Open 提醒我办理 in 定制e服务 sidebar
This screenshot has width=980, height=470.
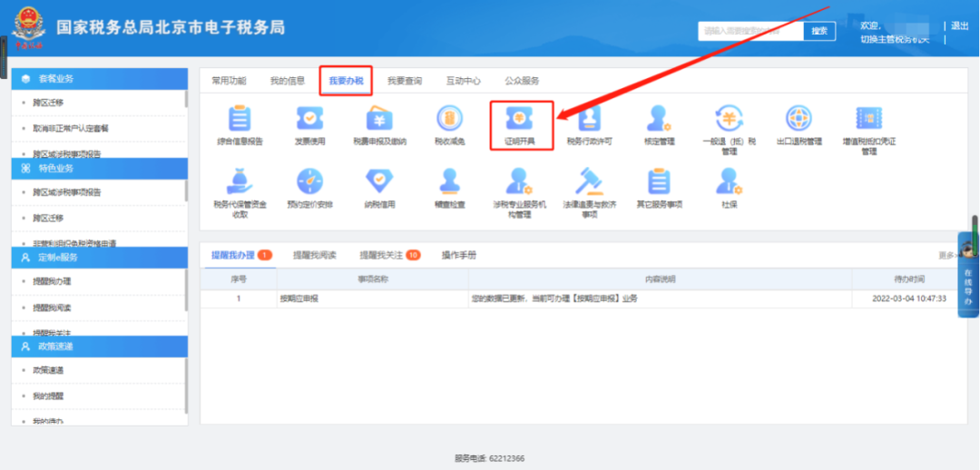tap(52, 281)
